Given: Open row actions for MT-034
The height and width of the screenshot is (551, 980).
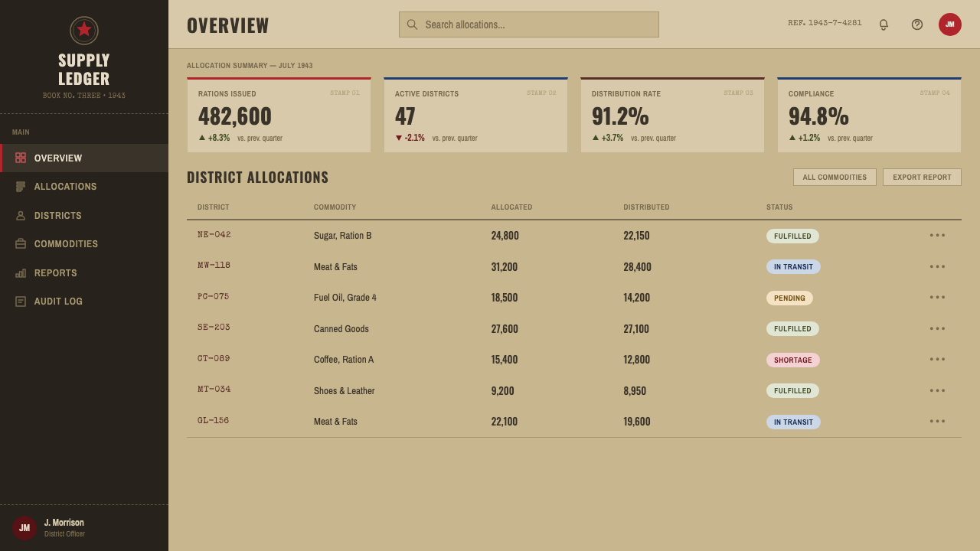Looking at the screenshot, I should coord(938,390).
